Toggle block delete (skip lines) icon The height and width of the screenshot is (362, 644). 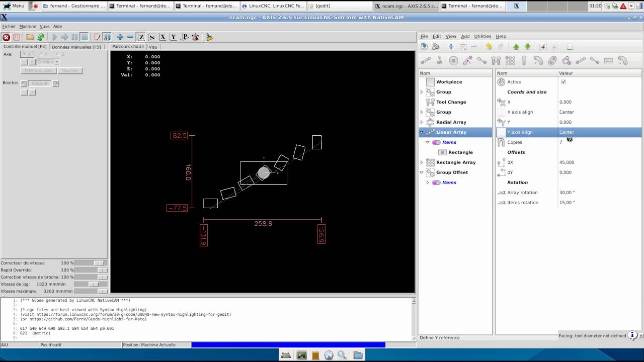point(97,37)
